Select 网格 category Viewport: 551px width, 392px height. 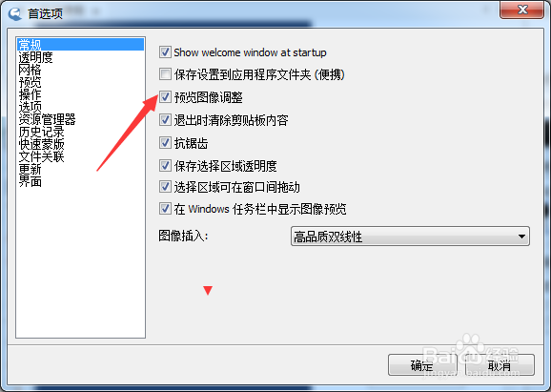click(x=30, y=70)
